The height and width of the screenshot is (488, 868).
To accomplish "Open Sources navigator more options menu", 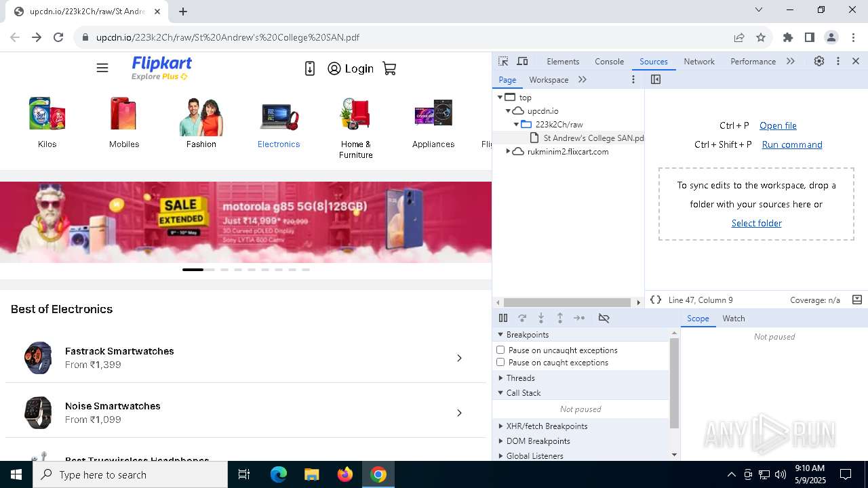I will pos(633,79).
